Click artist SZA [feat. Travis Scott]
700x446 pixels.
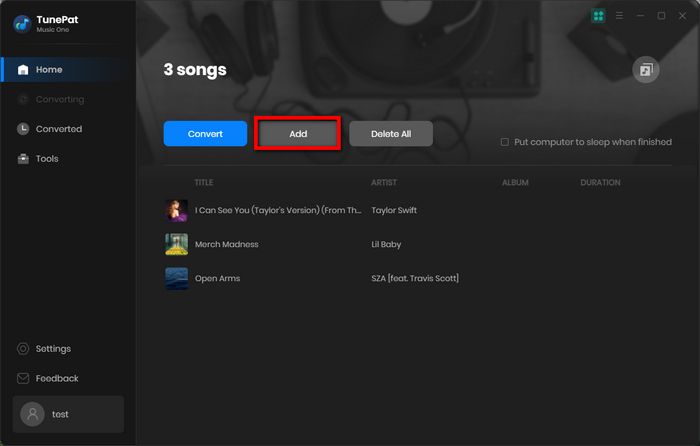tap(415, 278)
